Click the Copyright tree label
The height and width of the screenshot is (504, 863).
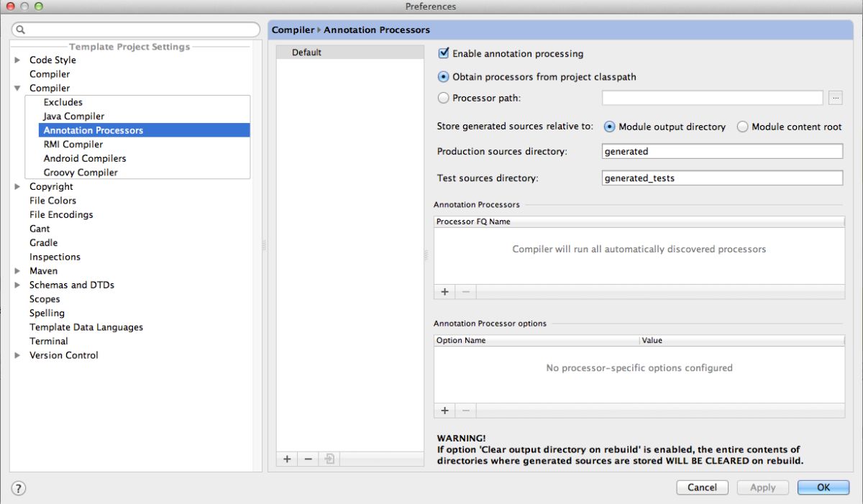(51, 187)
